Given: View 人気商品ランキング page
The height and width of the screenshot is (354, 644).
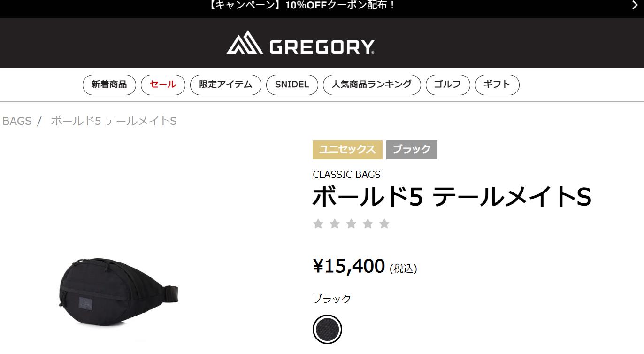Looking at the screenshot, I should click(372, 85).
